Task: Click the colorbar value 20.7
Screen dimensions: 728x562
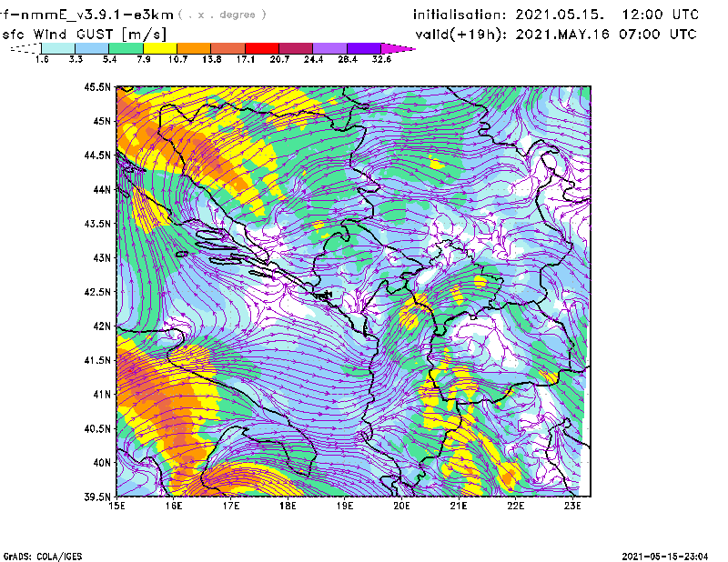Action: pos(279,59)
